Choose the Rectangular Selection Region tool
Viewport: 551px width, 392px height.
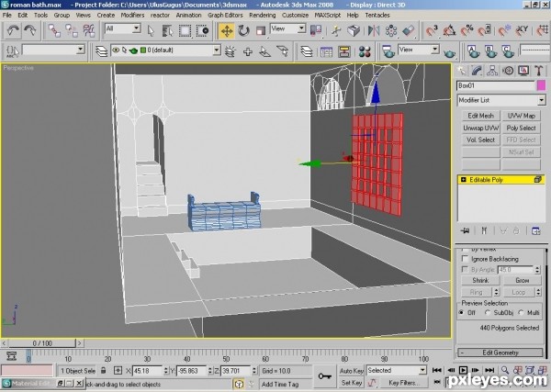click(185, 31)
